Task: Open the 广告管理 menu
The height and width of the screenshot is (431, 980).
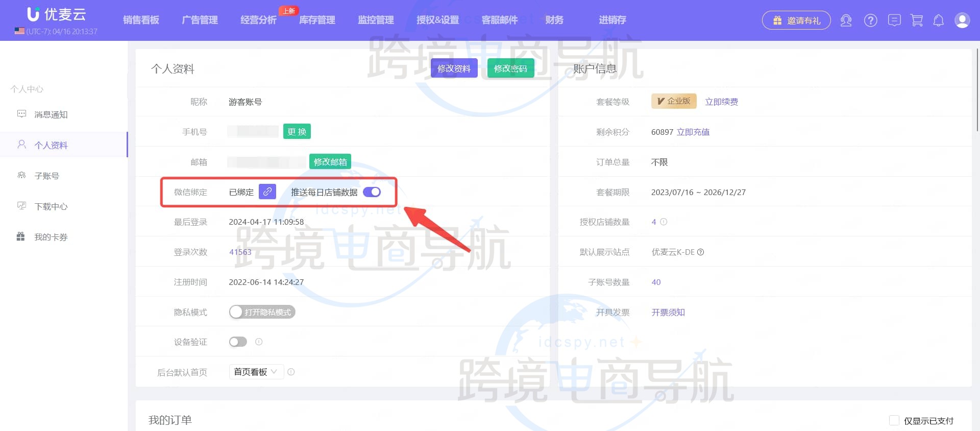Action: 200,20
